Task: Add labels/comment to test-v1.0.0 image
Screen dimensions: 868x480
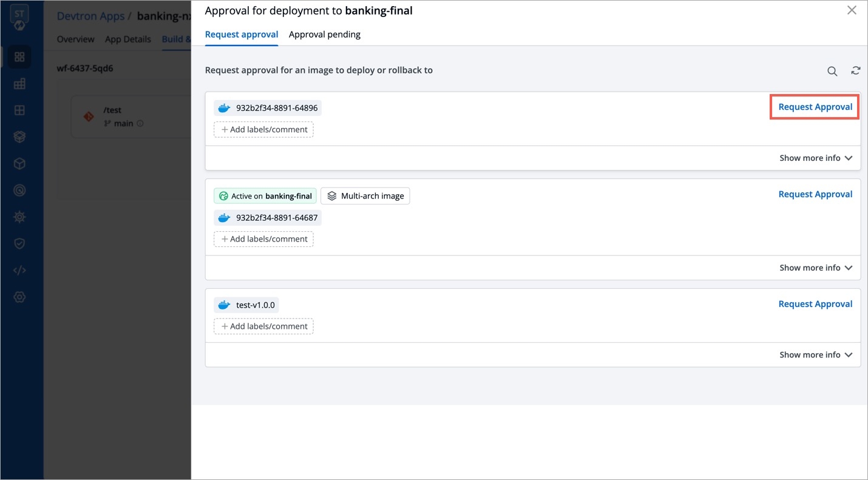Action: [263, 326]
